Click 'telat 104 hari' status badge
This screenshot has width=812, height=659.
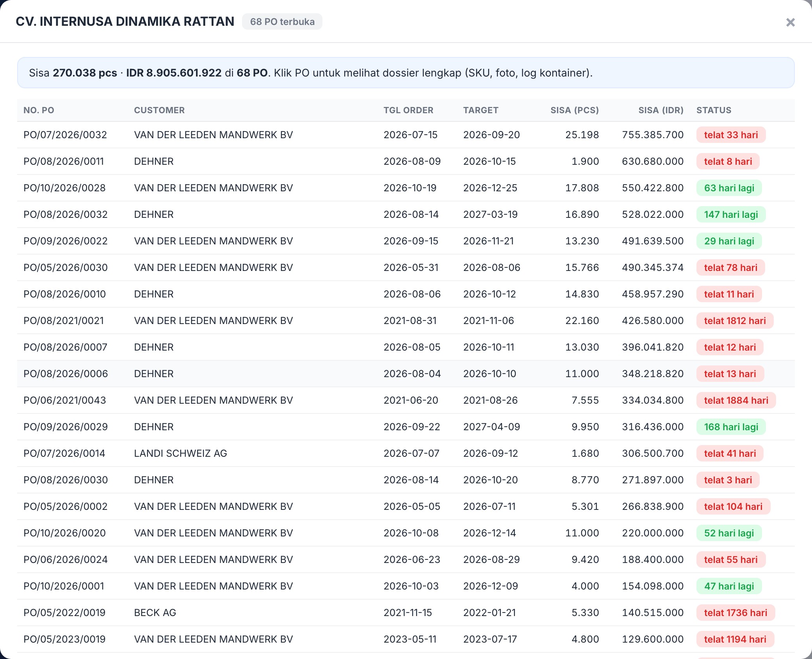tap(733, 506)
